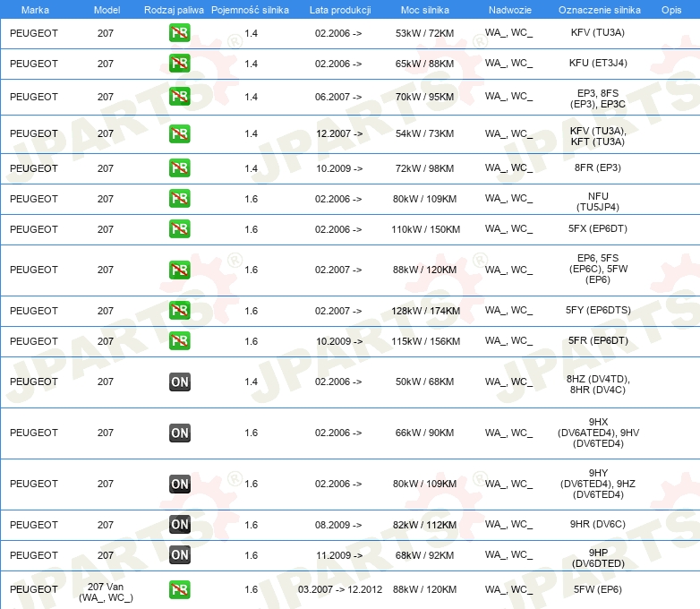Click the petrol icon in the 8FR (EP3) row
This screenshot has height=609, width=700.
coord(179,168)
